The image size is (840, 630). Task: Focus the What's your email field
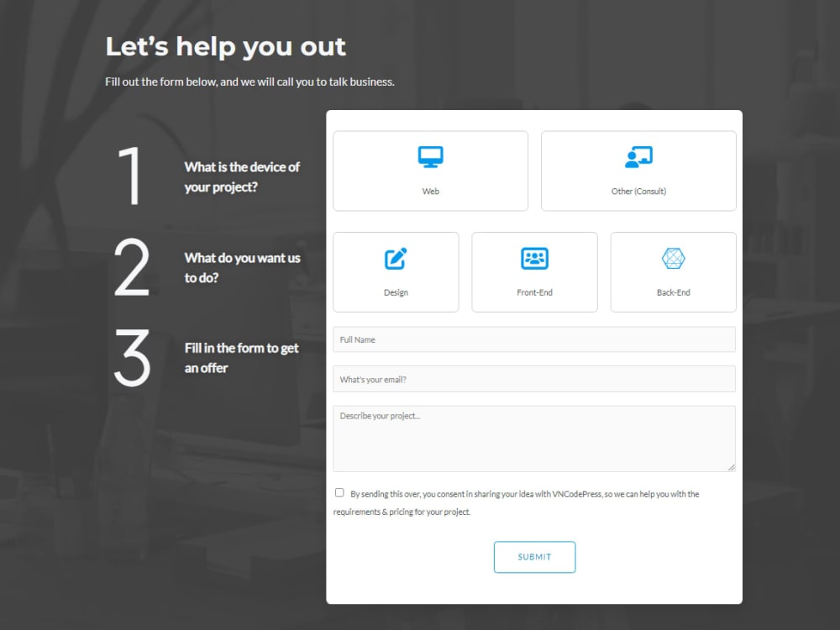534,380
